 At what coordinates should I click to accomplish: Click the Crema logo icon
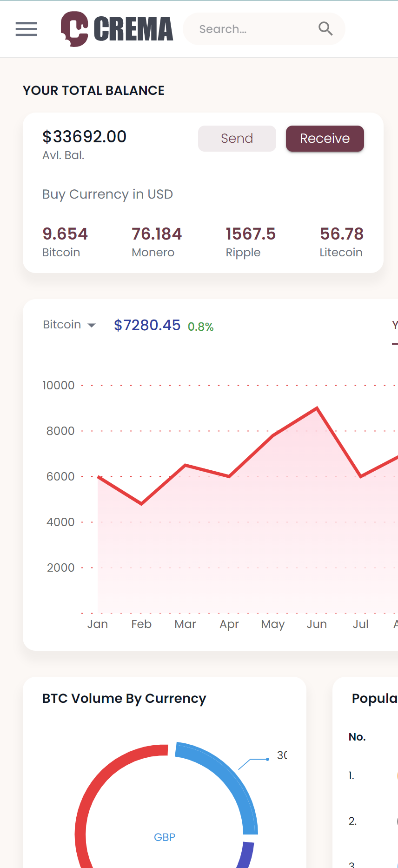(74, 29)
